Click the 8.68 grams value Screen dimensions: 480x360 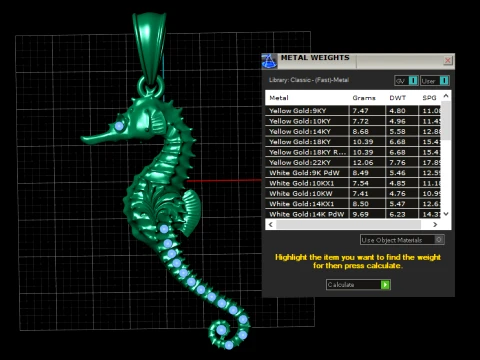(x=360, y=131)
